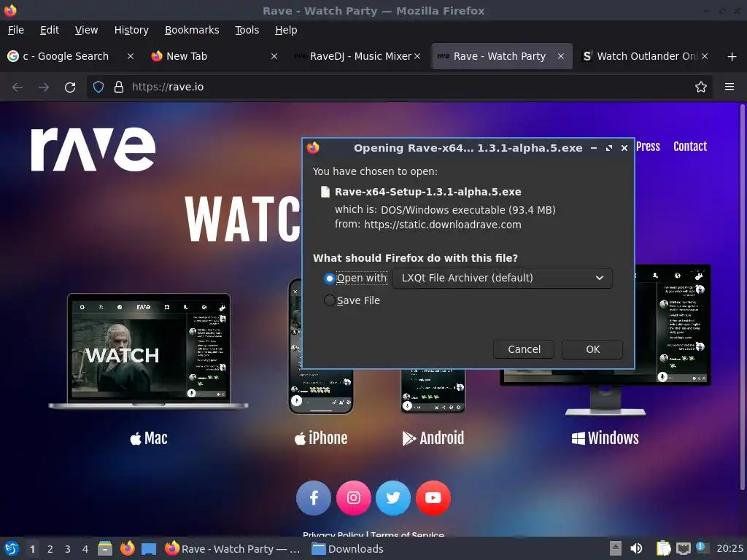Open the Bookmarks menu
The image size is (747, 560).
(x=192, y=30)
